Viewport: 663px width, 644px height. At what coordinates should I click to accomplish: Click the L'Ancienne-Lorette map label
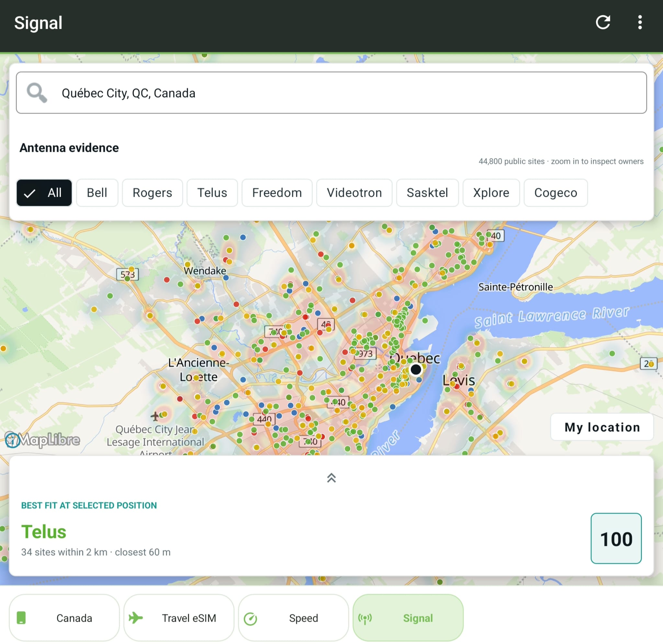pos(198,369)
